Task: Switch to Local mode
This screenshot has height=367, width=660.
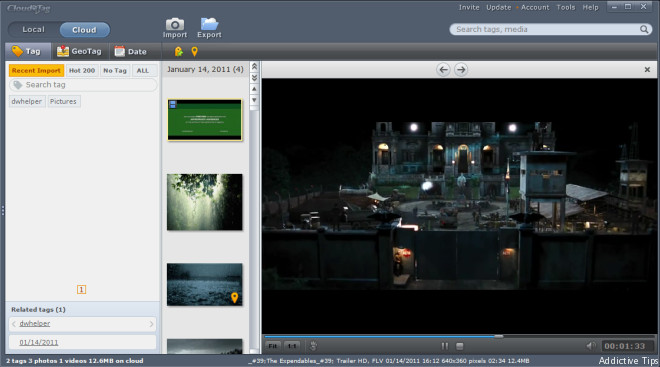Action: pyautogui.click(x=33, y=29)
